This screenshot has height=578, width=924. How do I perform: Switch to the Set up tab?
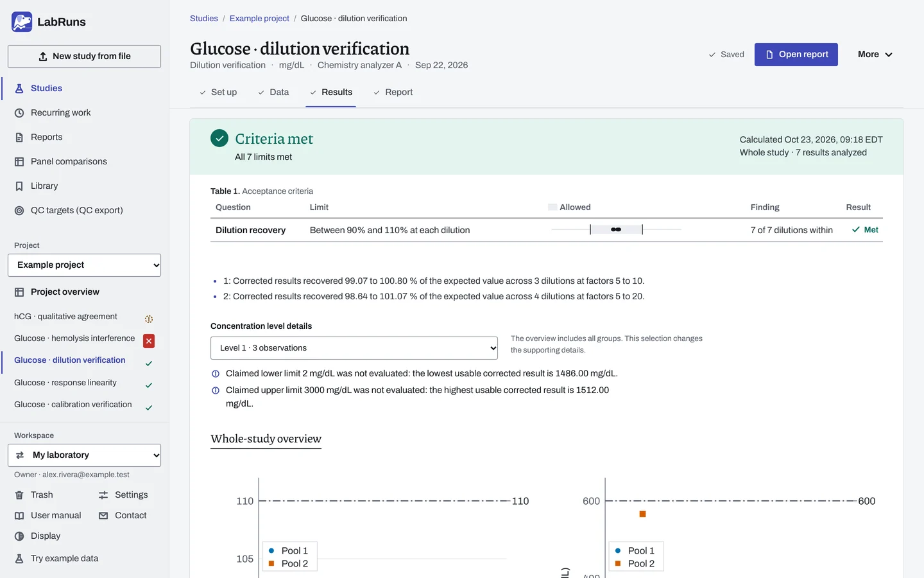[x=218, y=92]
